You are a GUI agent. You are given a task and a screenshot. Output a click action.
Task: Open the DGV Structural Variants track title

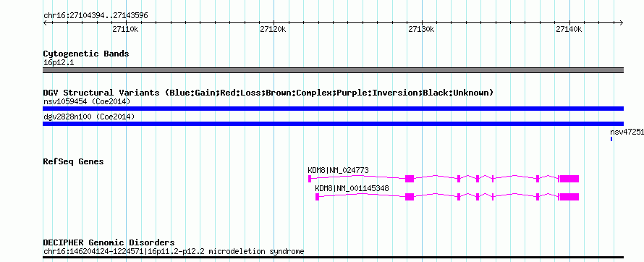point(268,93)
